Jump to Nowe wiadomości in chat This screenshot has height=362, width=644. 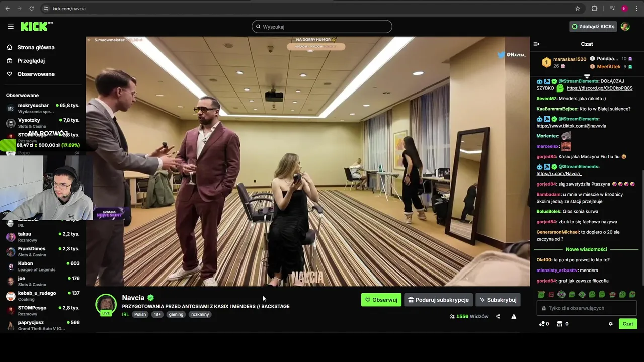586,249
